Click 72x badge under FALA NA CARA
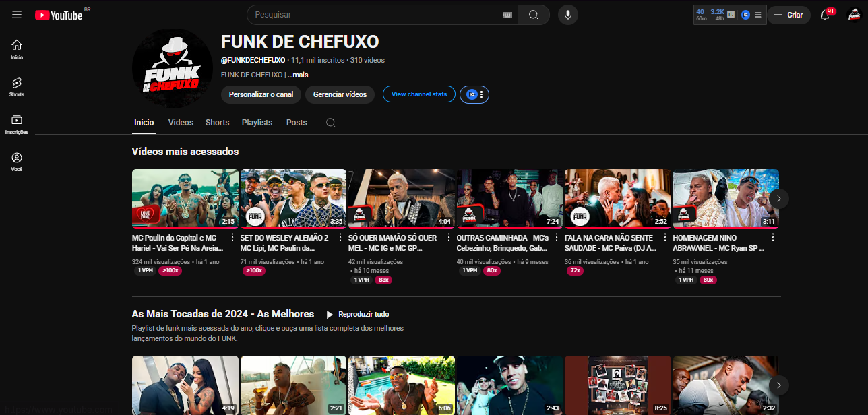 point(575,271)
